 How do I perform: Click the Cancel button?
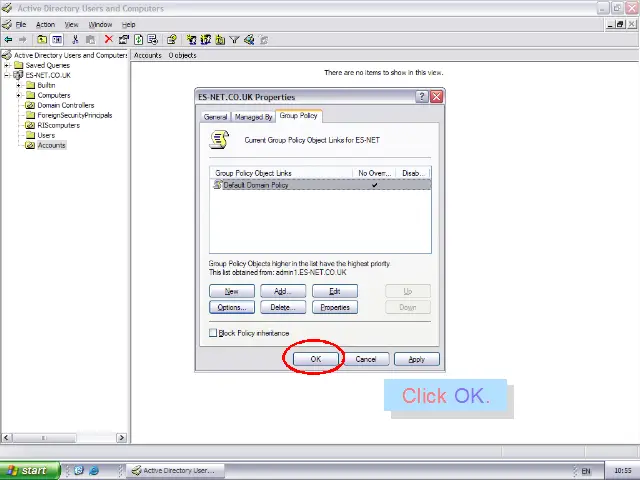366,359
